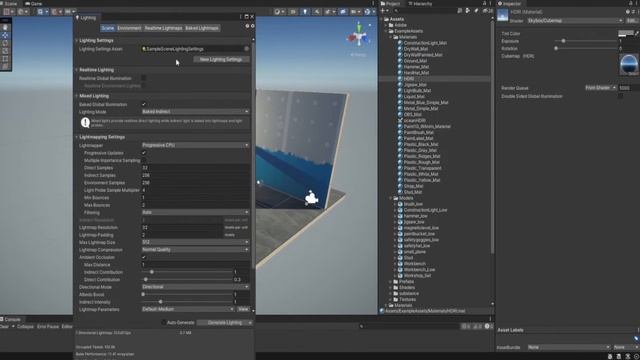
Task: Open the scene Gizmos globe menu
Action: tap(367, 12)
